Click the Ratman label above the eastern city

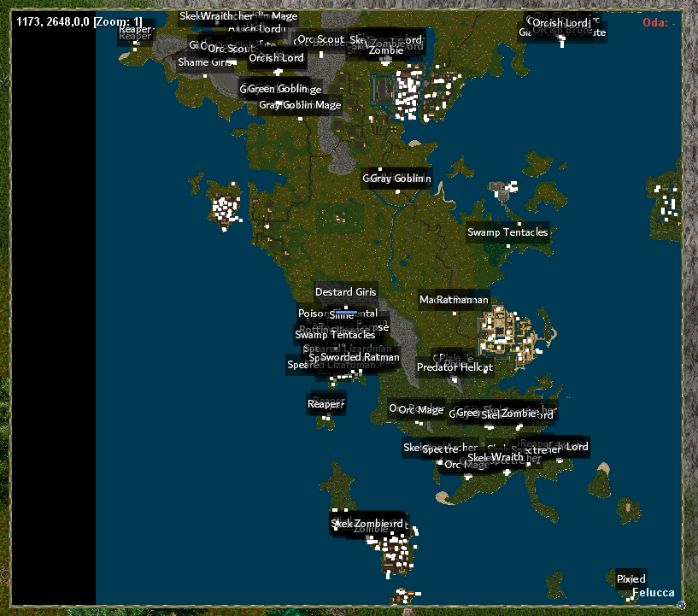[x=462, y=300]
